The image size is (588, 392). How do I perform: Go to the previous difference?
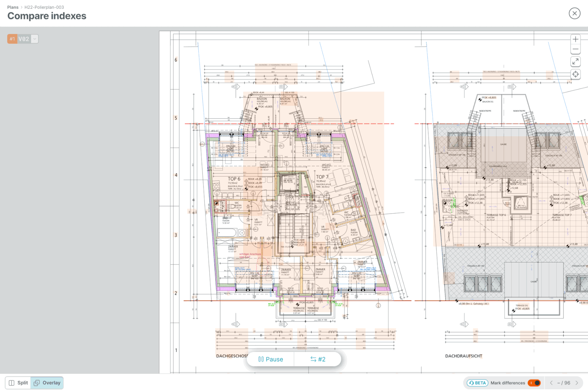pyautogui.click(x=551, y=383)
